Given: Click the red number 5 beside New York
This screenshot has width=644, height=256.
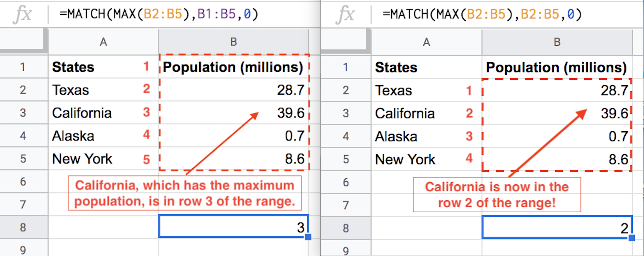Looking at the screenshot, I should [147, 159].
